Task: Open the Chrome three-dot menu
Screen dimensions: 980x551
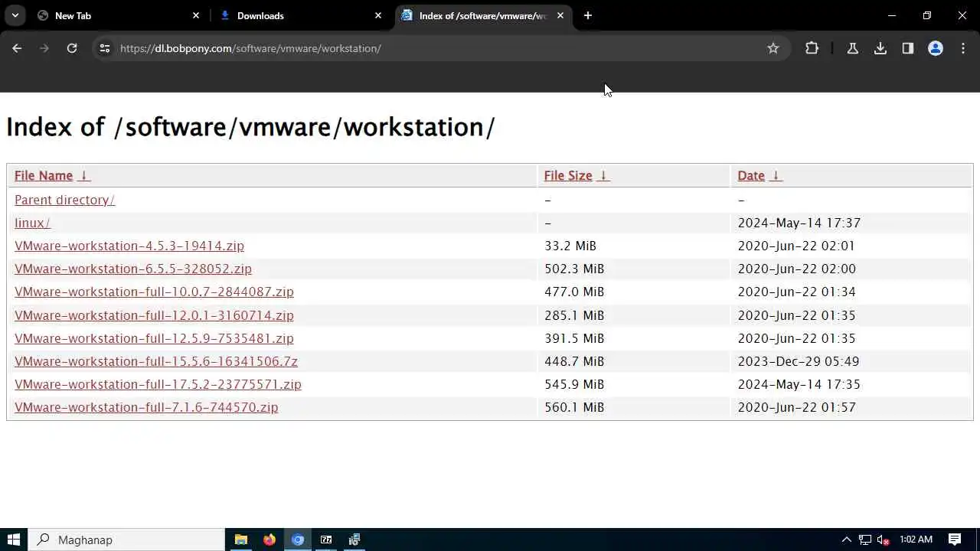Action: pos(962,48)
